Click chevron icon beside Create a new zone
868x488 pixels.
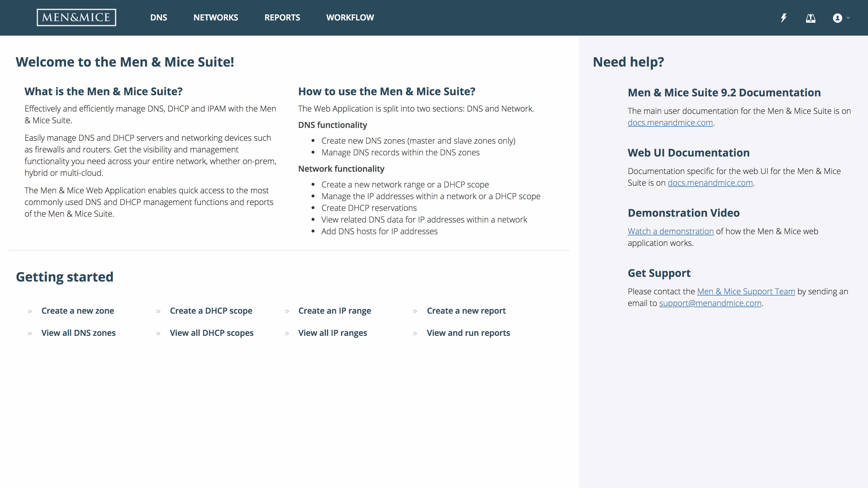[x=30, y=311]
